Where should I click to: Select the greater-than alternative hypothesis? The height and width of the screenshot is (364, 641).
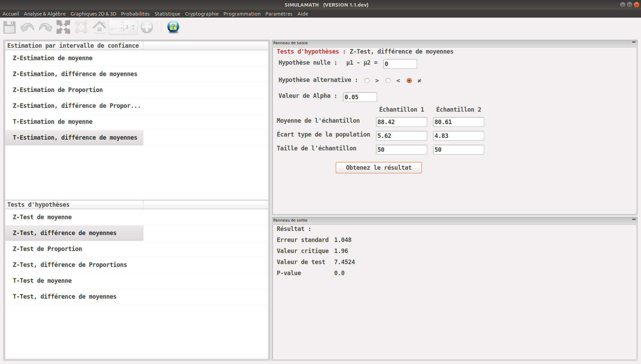click(x=367, y=81)
